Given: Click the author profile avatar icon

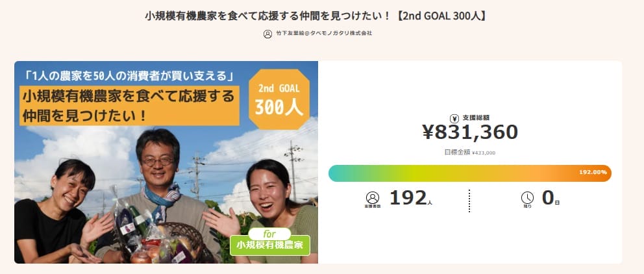Looking at the screenshot, I should (x=267, y=34).
